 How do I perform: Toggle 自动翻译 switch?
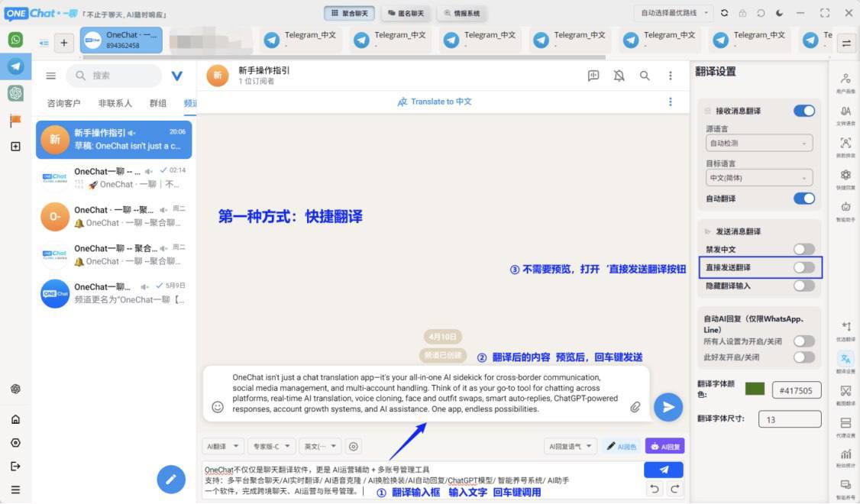[804, 199]
